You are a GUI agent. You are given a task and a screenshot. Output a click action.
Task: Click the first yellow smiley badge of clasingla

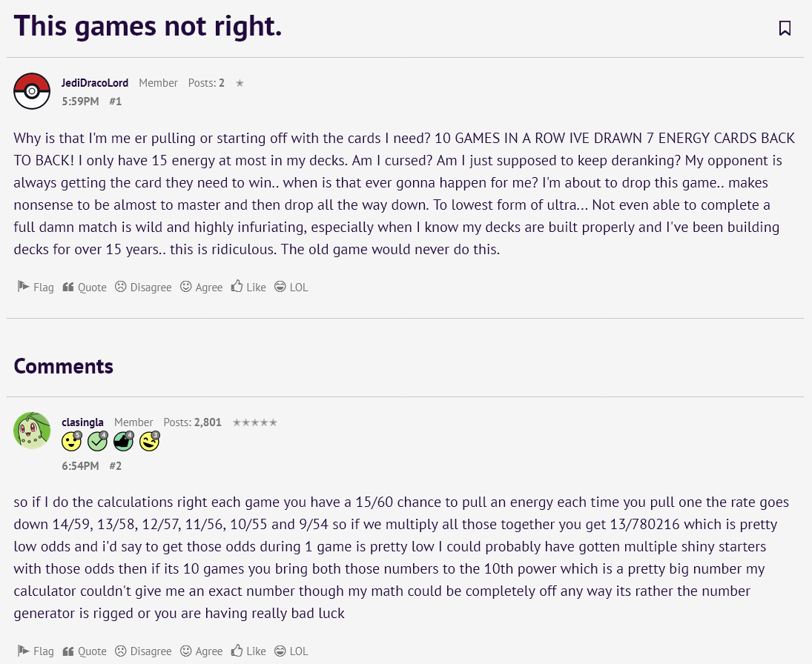coord(71,442)
